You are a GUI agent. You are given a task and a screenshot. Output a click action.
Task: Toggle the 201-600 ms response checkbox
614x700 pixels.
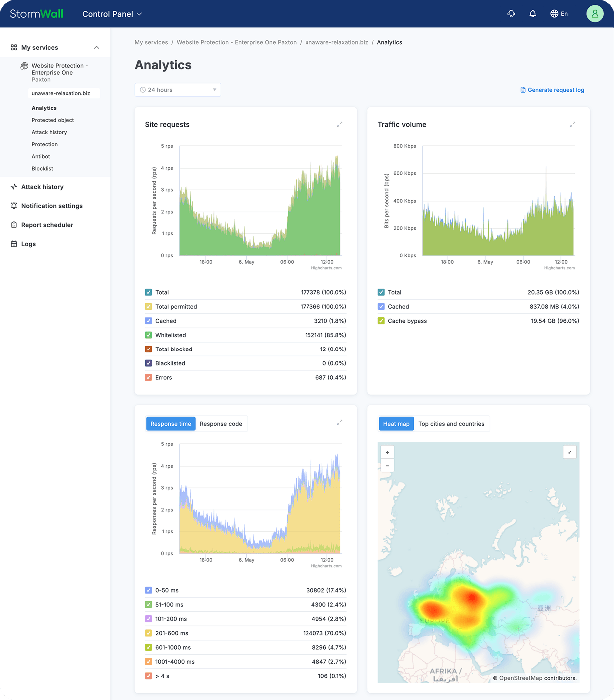click(x=148, y=633)
